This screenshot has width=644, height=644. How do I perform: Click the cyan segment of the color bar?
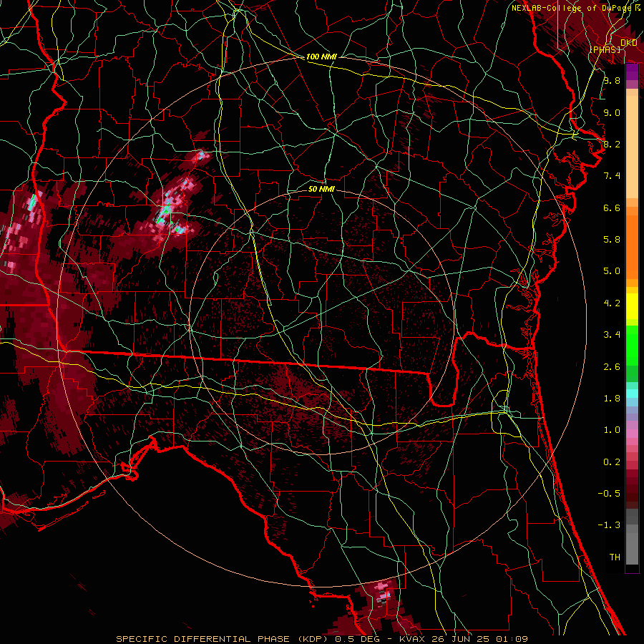pos(632,394)
